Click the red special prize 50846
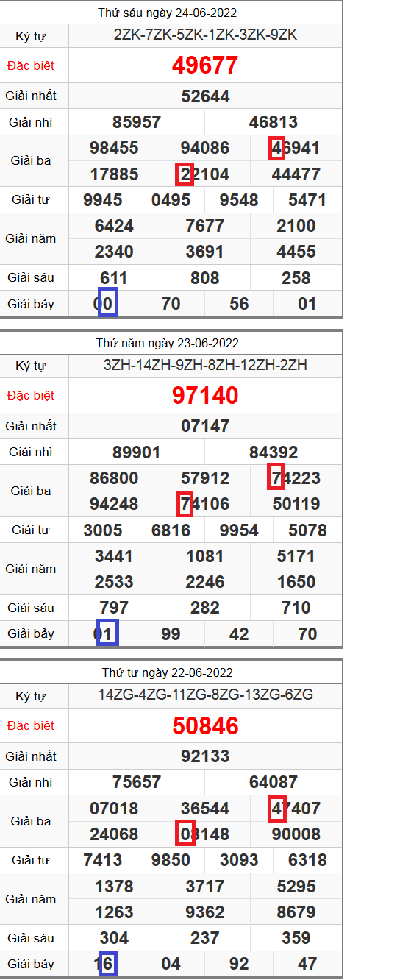Viewport: 411px width, 980px height. [x=205, y=726]
